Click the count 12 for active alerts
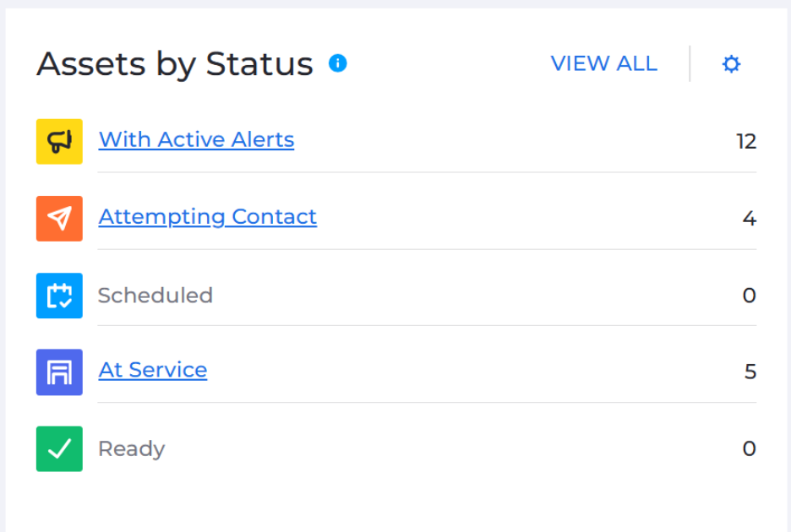 pos(746,141)
